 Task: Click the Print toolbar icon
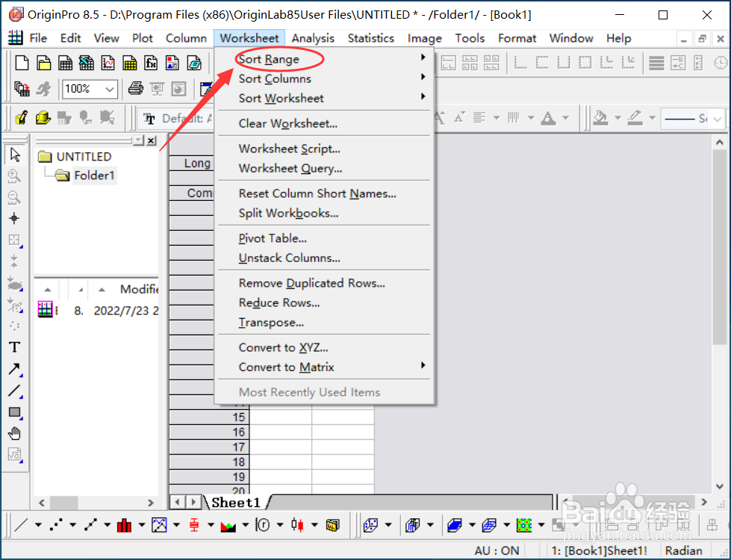tap(136, 89)
